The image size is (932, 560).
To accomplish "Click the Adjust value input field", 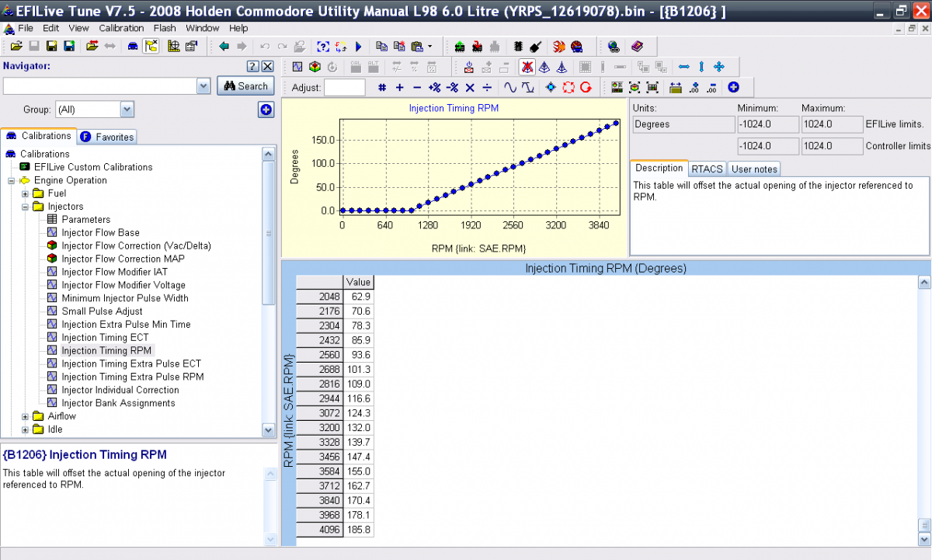I will coord(345,88).
